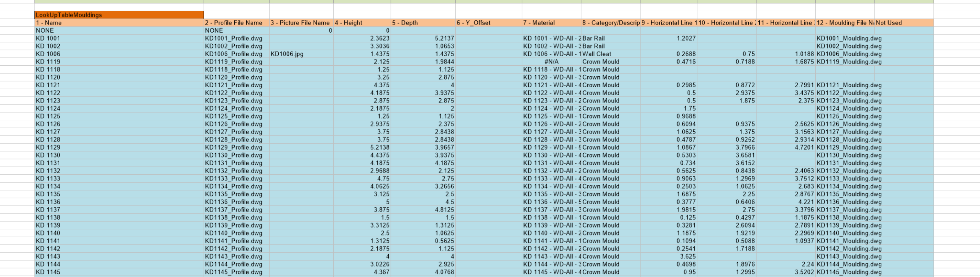Click the horizontal line value 0.8772

point(727,85)
